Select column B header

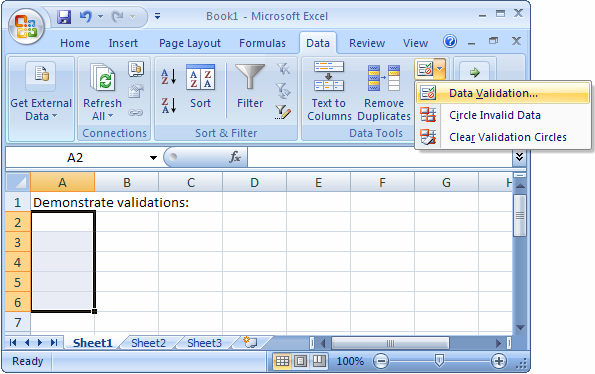[127, 182]
